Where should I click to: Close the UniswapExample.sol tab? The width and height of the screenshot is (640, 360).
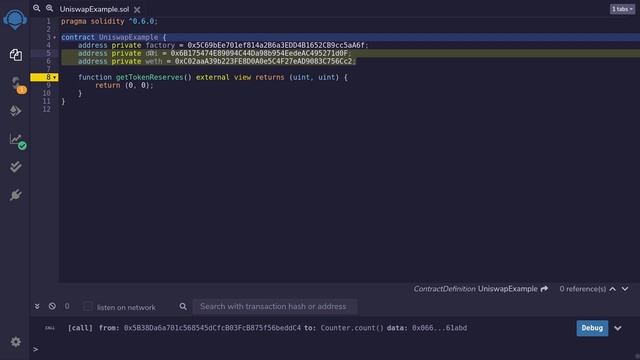pos(137,9)
